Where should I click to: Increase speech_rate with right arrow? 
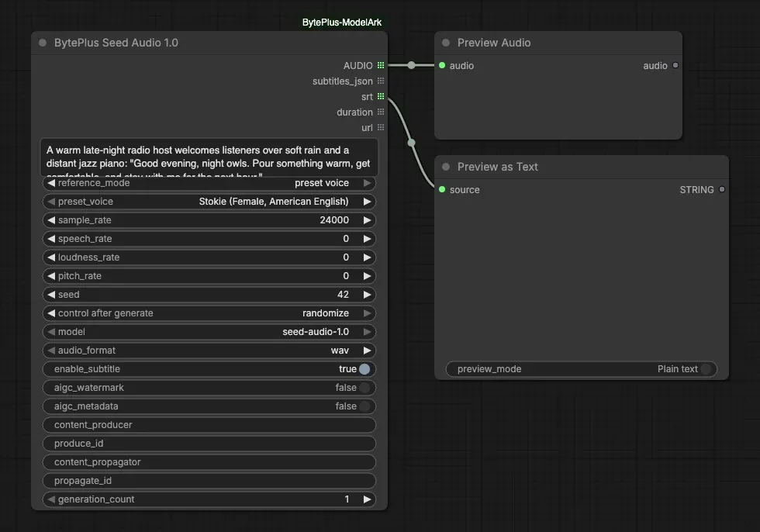[x=367, y=239]
